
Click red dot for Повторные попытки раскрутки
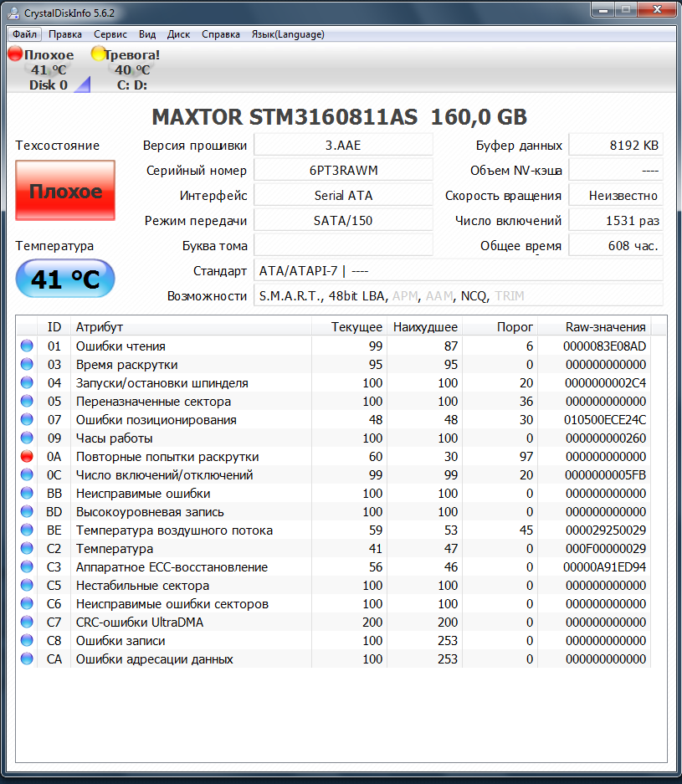pos(27,457)
